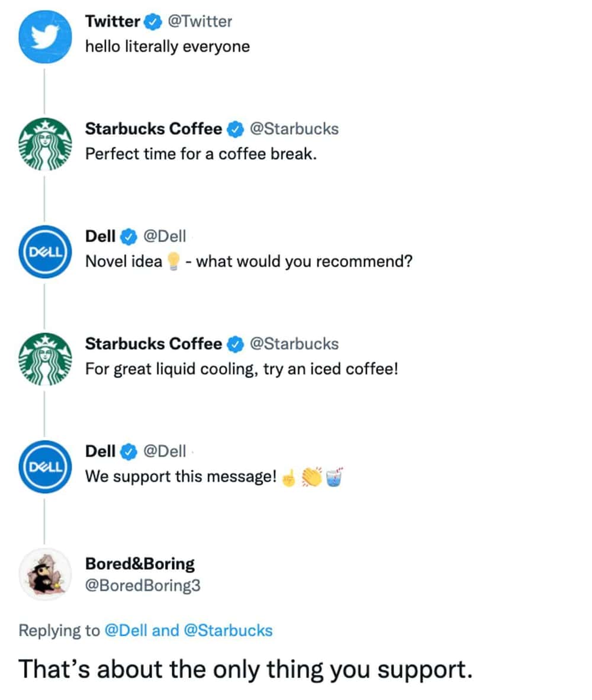Open the @BoredBoring3 handle
The height and width of the screenshot is (700, 592).
click(x=143, y=586)
